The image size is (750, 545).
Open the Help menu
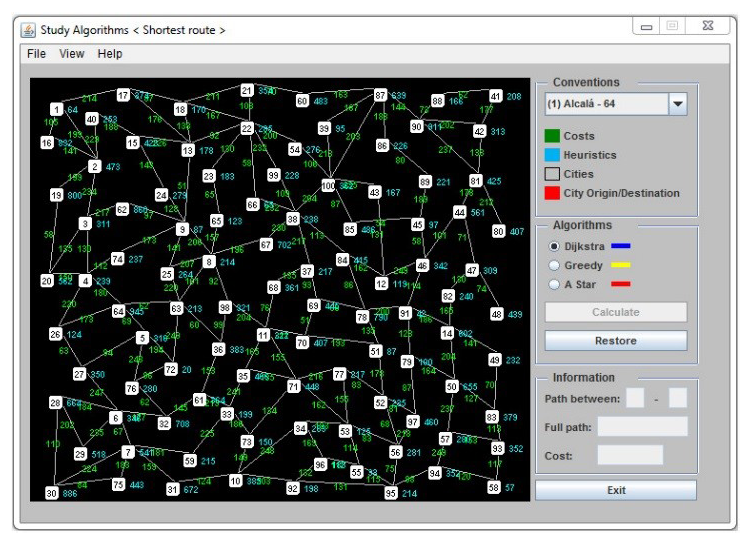pyautogui.click(x=110, y=54)
